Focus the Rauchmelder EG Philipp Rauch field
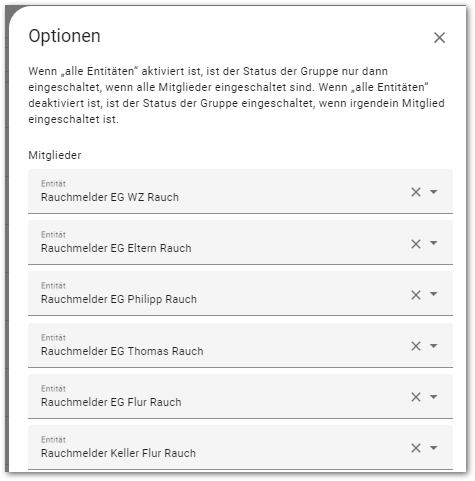Screen dimensions: 475x481 click(240, 294)
